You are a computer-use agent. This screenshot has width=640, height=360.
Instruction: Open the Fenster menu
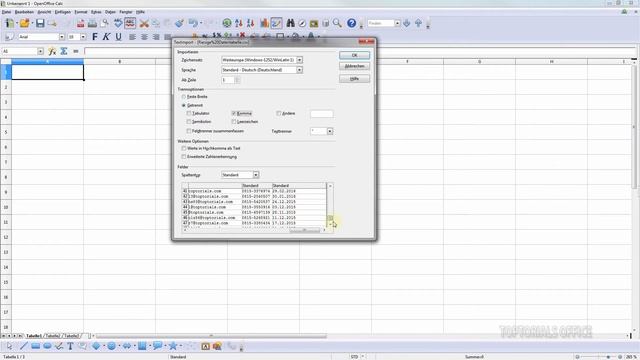point(126,12)
